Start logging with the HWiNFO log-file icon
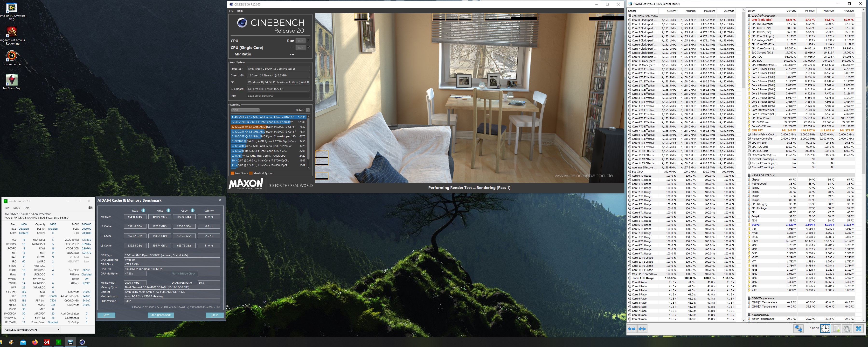Screen dimensions: 868x347 coord(836,329)
